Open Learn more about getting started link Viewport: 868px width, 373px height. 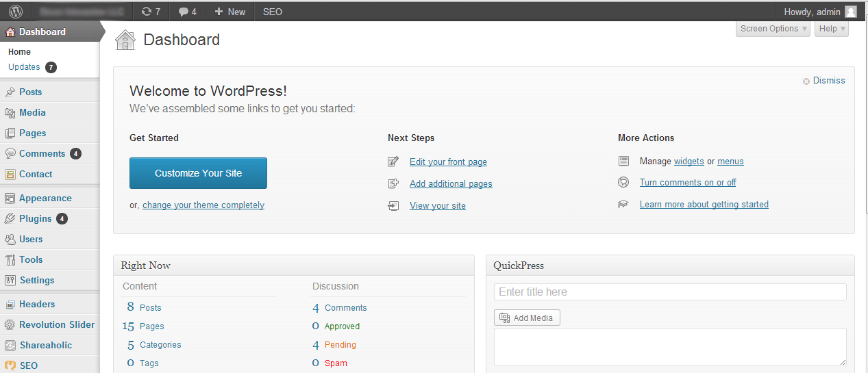pyautogui.click(x=704, y=205)
